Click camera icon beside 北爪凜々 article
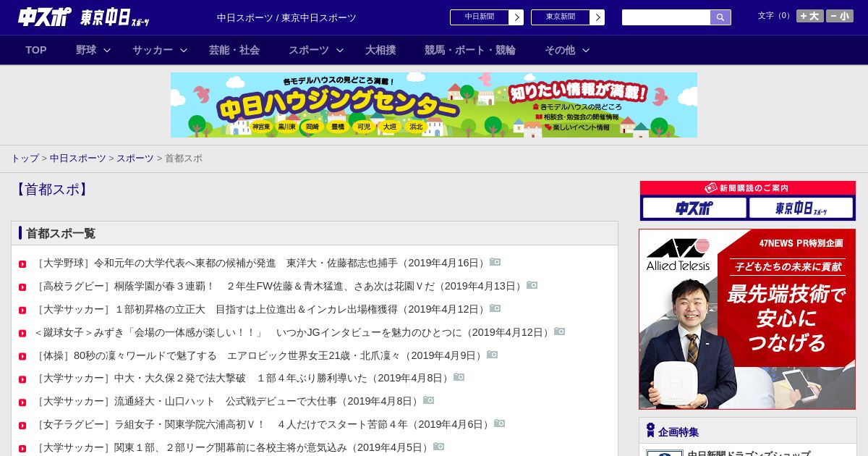The height and width of the screenshot is (456, 868). (x=493, y=355)
